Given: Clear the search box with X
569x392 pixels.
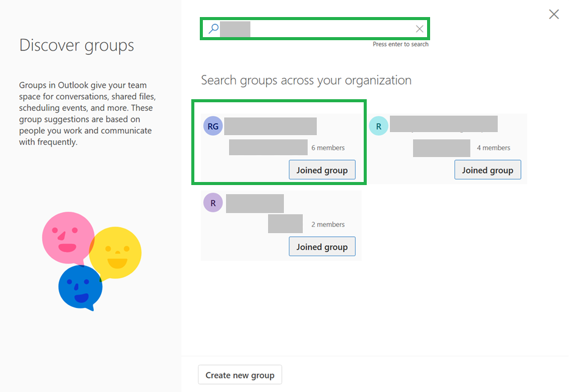Looking at the screenshot, I should 420,29.
